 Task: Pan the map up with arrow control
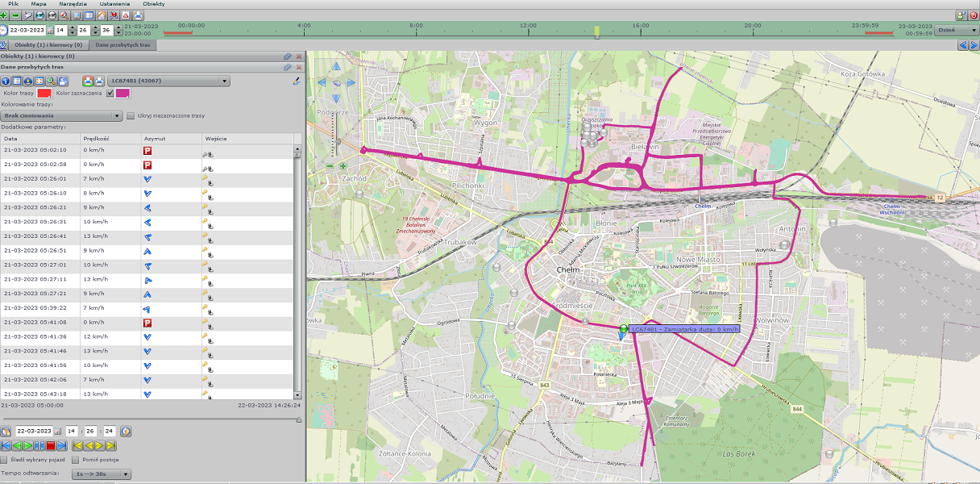(336, 66)
